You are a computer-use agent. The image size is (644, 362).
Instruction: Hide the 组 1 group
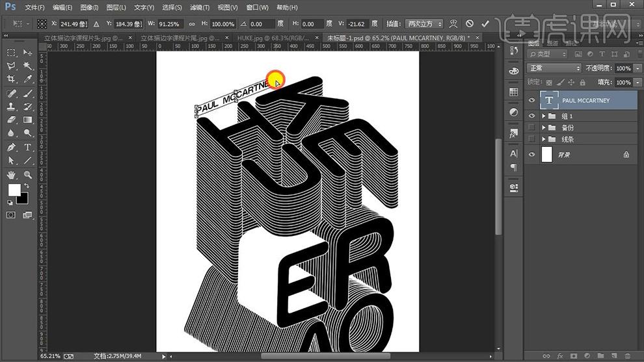coord(532,116)
